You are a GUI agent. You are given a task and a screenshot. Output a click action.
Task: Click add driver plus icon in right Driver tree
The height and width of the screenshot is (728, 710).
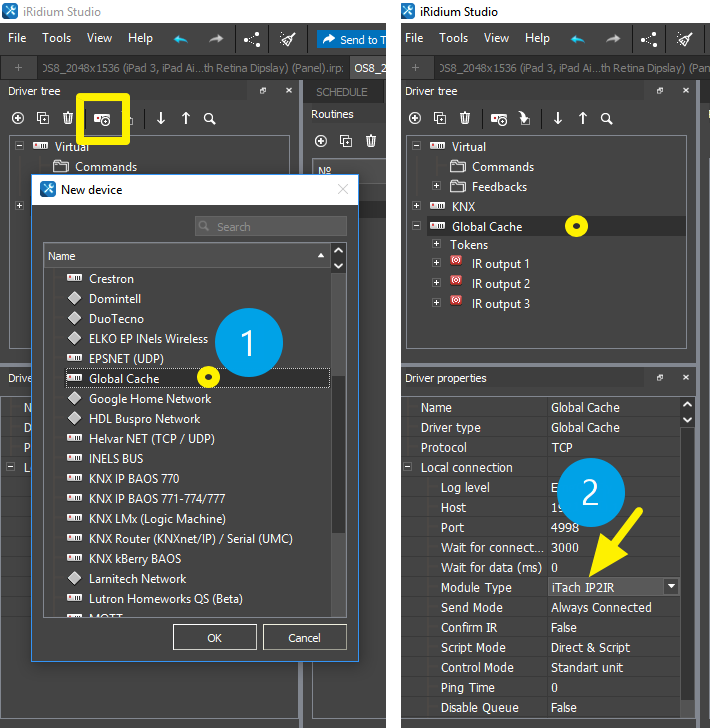[415, 118]
